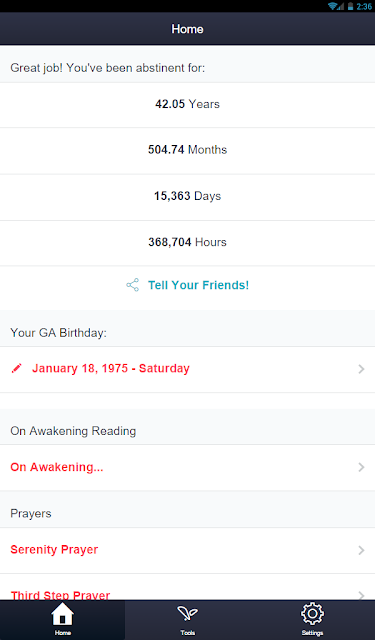Tap the Home title in header

click(187, 29)
